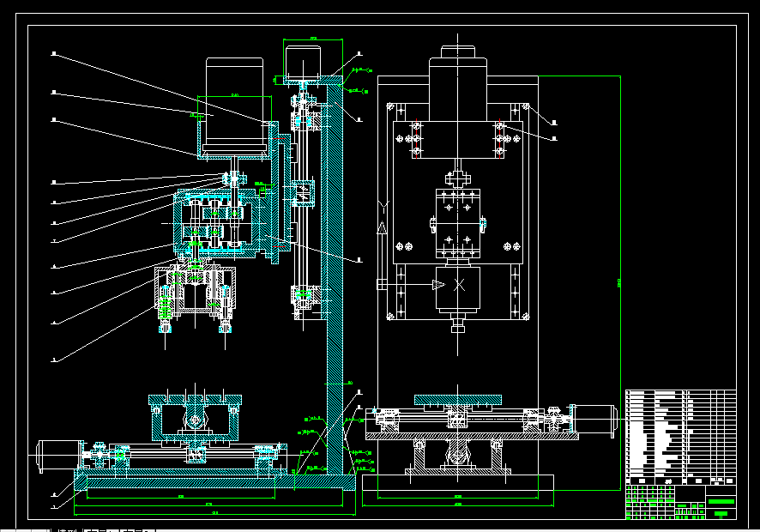Select the workpiece fixture in left view
Image resolution: width=760 pixels, height=532 pixels.
[195, 417]
